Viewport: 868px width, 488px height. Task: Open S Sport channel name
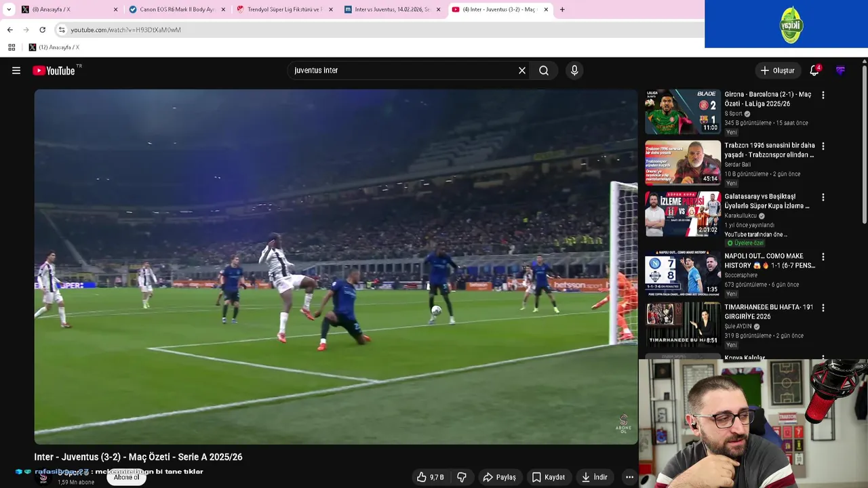pyautogui.click(x=734, y=114)
